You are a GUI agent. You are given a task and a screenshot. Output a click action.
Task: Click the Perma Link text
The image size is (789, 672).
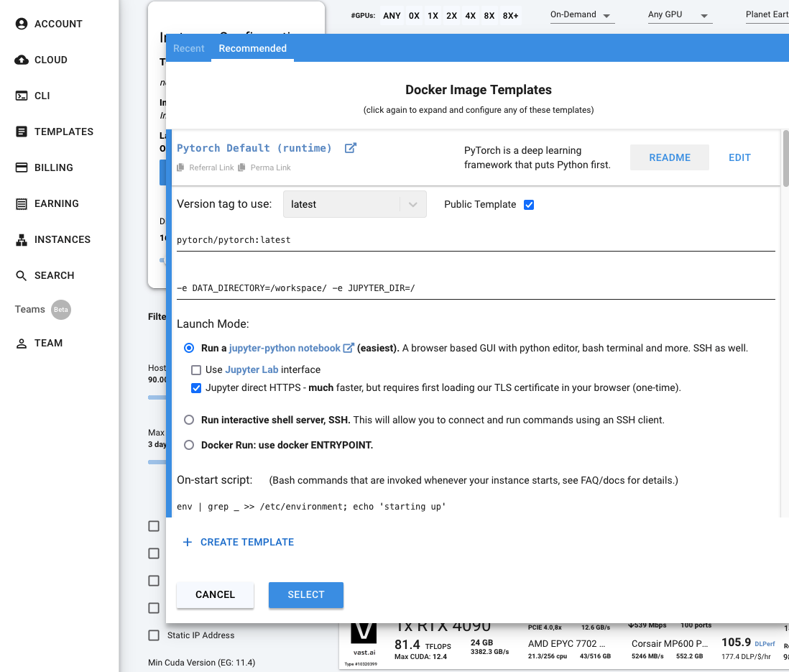point(271,167)
